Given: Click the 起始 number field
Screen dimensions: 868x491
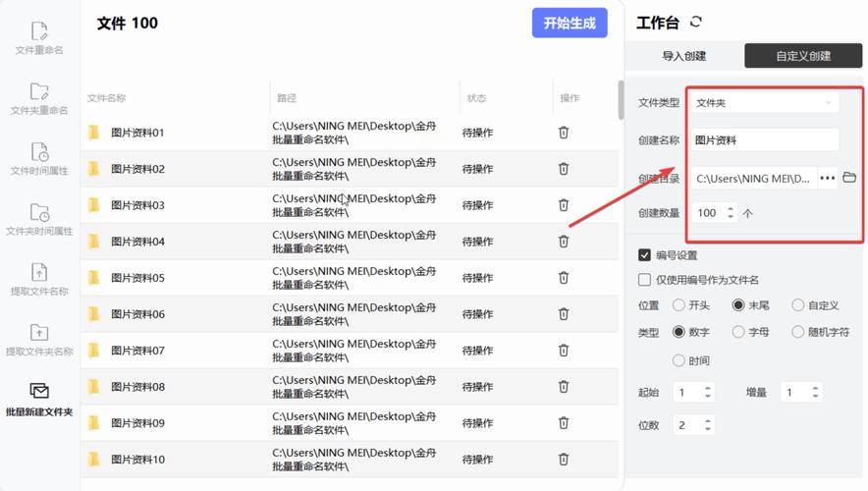Looking at the screenshot, I should click(x=693, y=392).
